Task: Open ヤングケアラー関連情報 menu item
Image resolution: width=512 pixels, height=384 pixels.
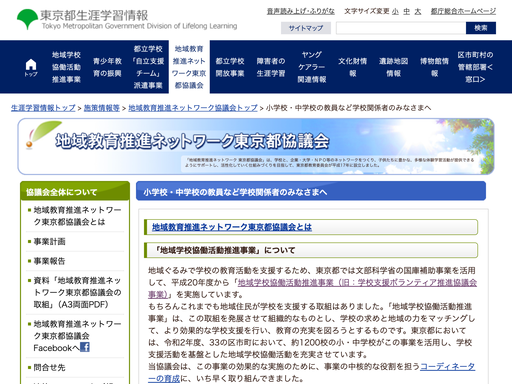Action: (312, 67)
